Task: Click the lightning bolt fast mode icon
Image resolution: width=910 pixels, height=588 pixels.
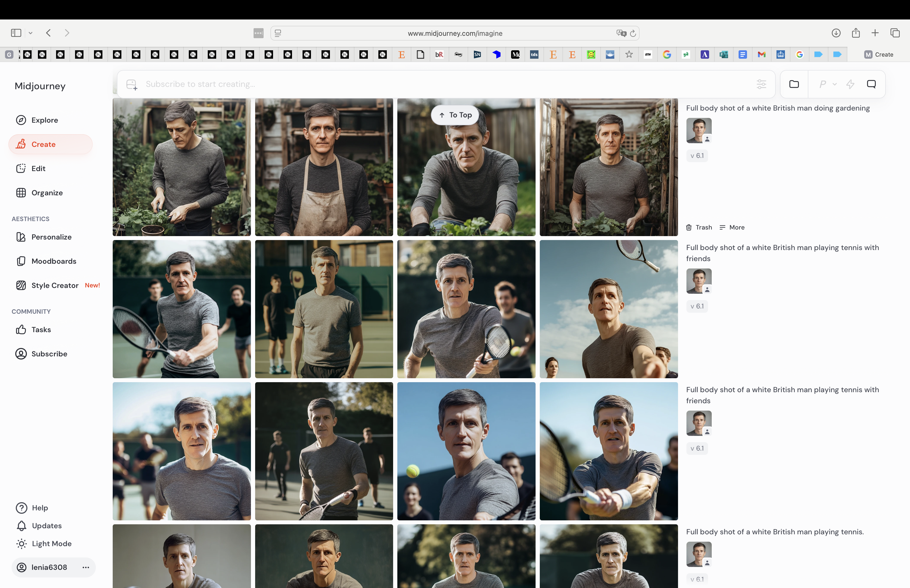Action: coord(850,84)
